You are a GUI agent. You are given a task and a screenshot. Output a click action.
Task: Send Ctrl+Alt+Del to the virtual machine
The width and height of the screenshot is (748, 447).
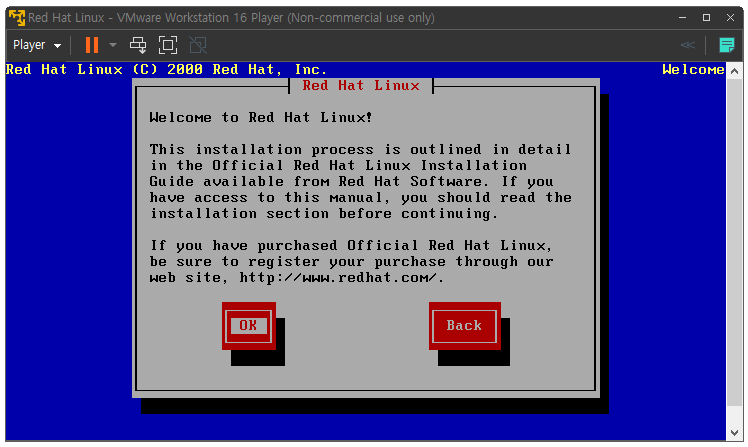pyautogui.click(x=138, y=45)
